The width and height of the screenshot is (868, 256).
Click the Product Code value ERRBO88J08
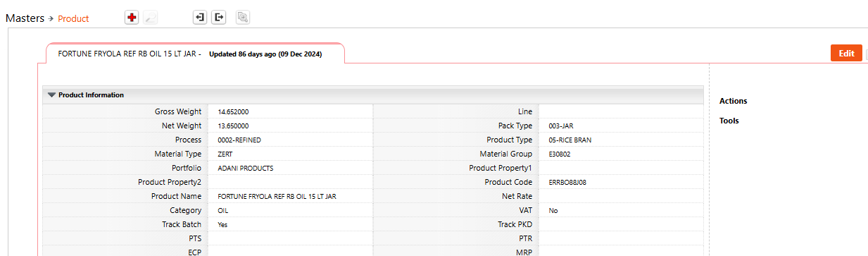point(567,182)
